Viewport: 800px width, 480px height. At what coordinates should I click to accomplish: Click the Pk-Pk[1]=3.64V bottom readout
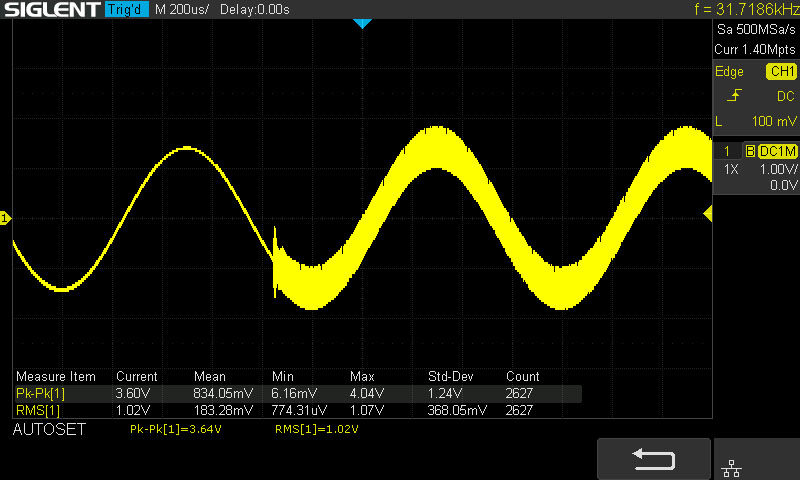tap(176, 429)
